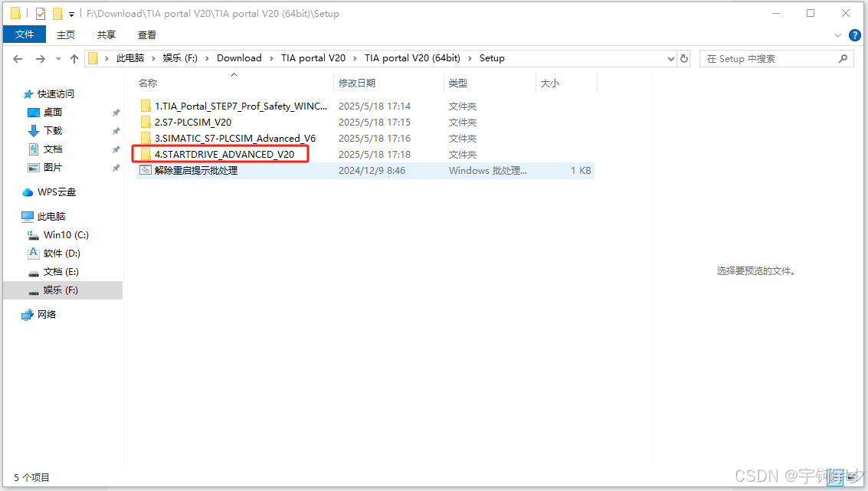Click Download breadcrumb in address bar
Image resolution: width=868 pixels, height=491 pixels.
tap(239, 58)
